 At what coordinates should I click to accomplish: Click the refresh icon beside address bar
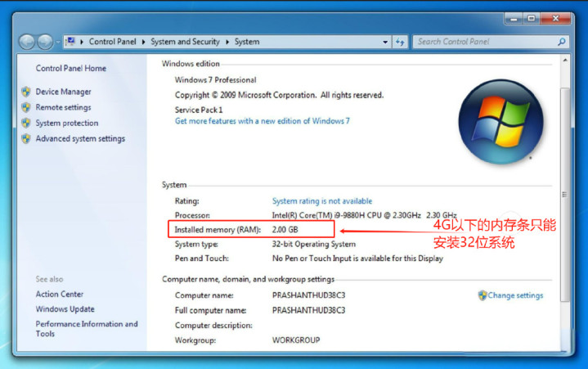coord(400,42)
